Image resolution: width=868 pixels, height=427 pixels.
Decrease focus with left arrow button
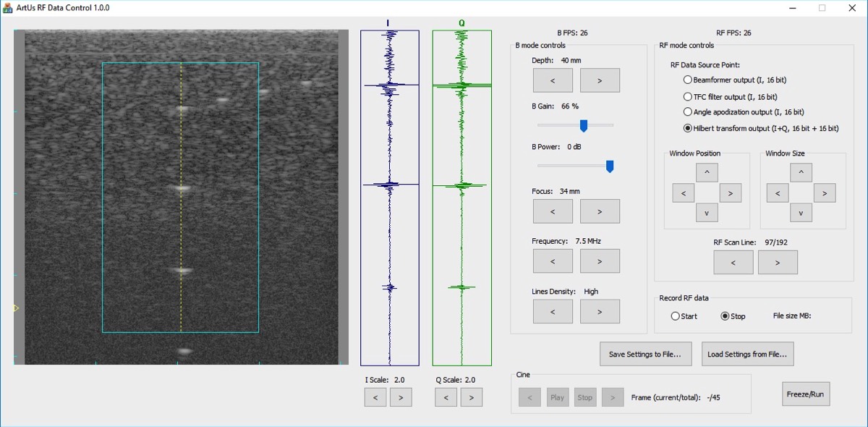coord(553,211)
